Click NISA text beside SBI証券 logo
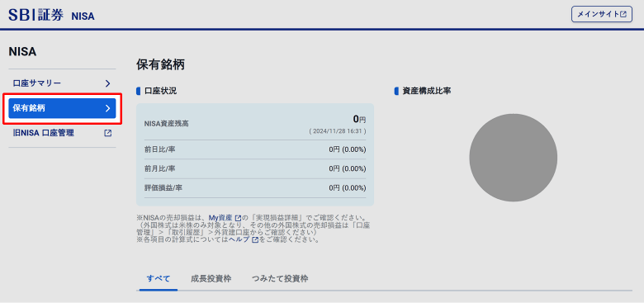This screenshot has height=303, width=644. [83, 17]
